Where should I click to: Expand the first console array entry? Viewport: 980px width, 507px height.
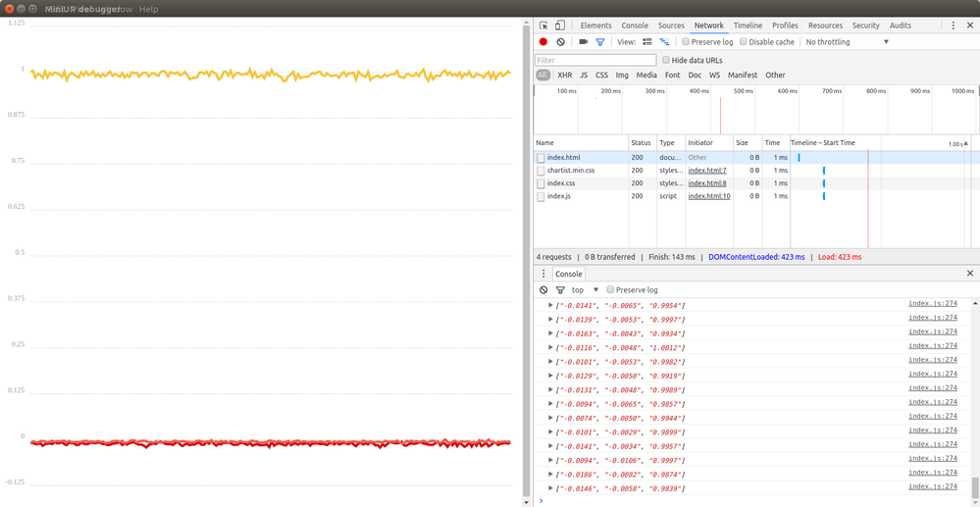550,305
